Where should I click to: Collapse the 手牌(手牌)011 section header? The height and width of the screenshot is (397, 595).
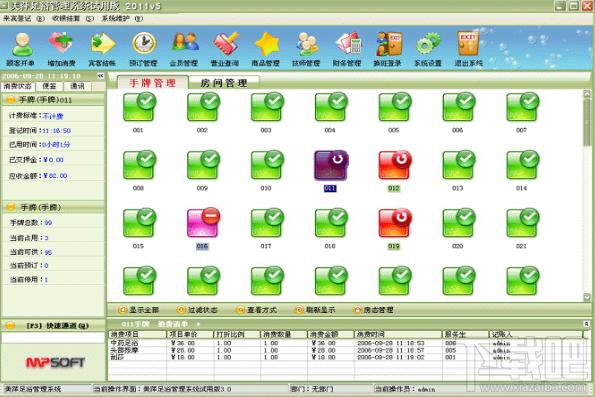click(53, 100)
